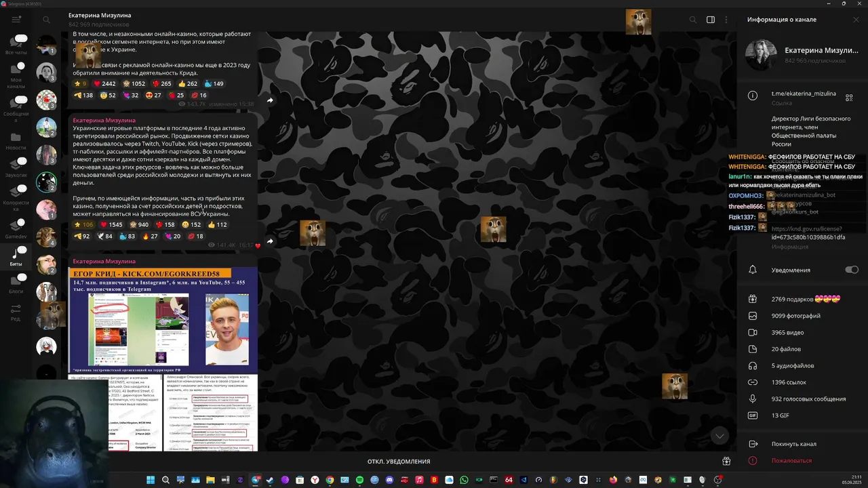This screenshot has width=868, height=488.
Task: Select the Все чаты folder
Action: click(x=16, y=45)
